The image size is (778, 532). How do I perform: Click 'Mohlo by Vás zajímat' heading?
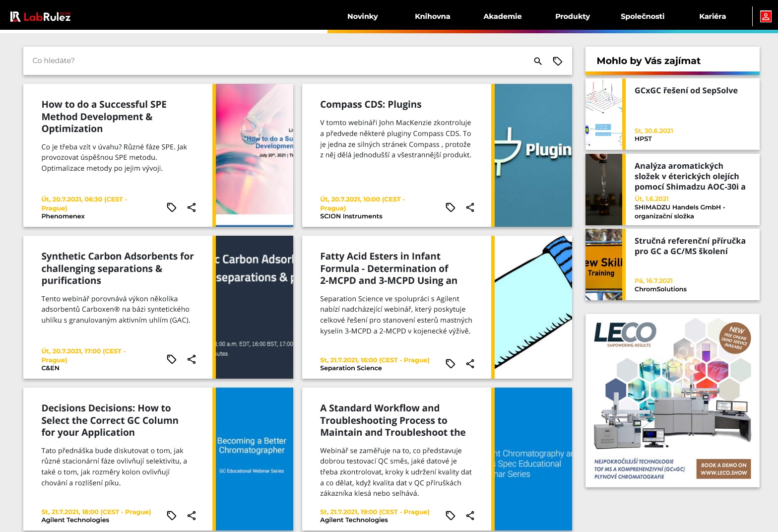coord(648,61)
